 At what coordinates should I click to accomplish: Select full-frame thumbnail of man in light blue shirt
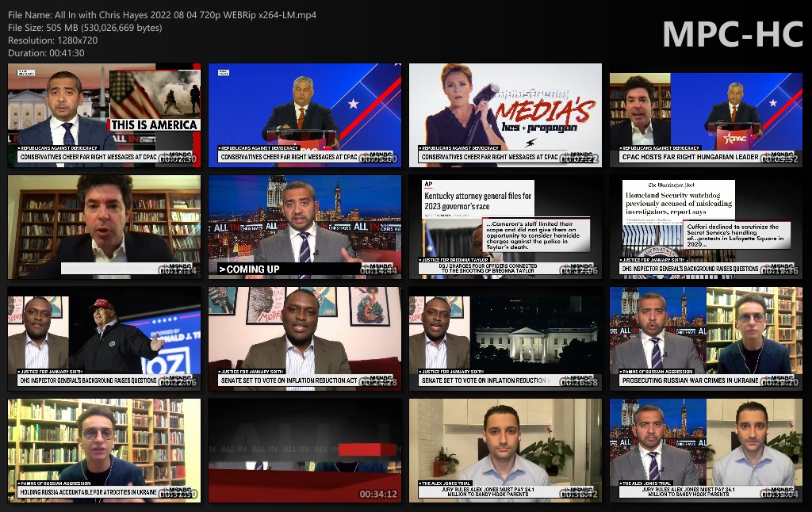(x=505, y=450)
